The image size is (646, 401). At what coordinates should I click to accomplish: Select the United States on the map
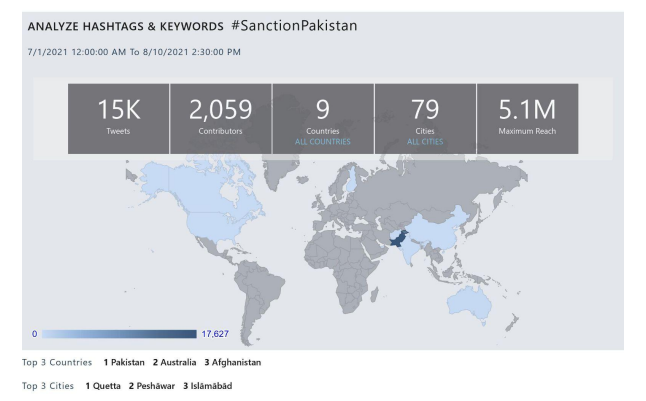pyautogui.click(x=214, y=225)
